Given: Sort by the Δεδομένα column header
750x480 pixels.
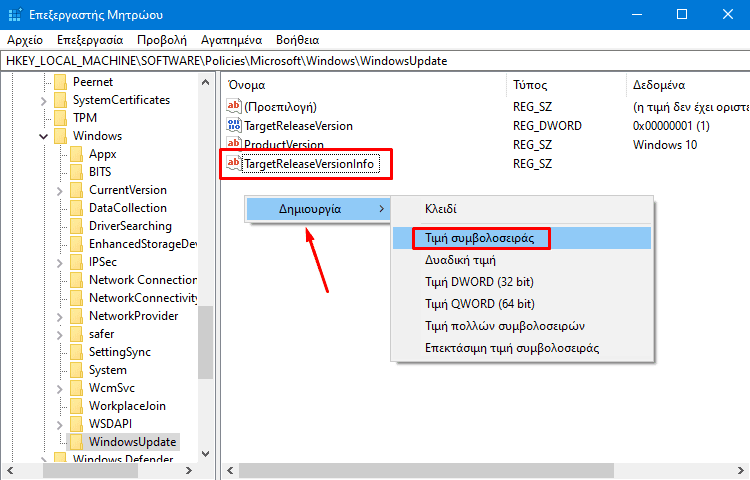Looking at the screenshot, I should [688, 85].
